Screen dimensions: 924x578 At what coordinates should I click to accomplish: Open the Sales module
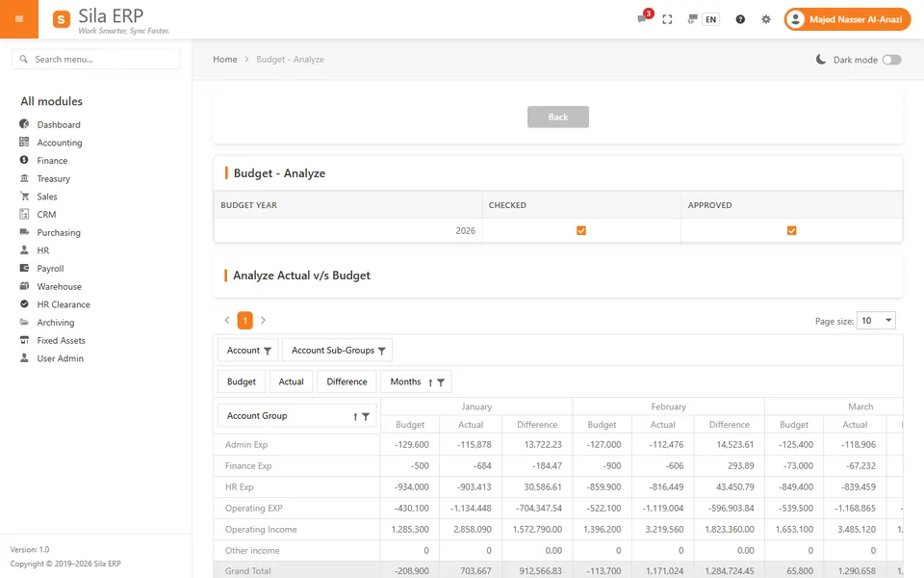pyautogui.click(x=46, y=197)
